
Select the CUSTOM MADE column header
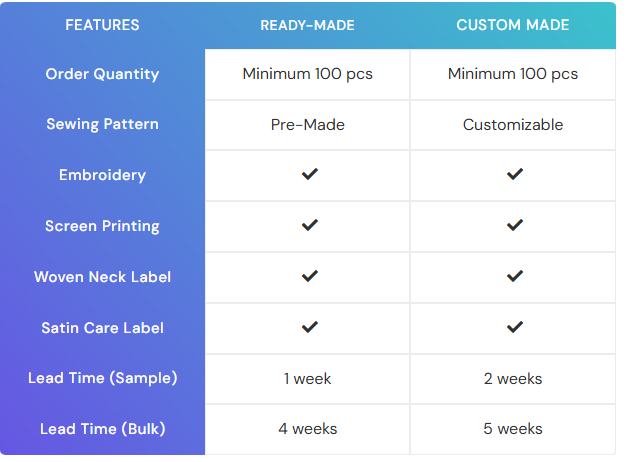[x=513, y=25]
